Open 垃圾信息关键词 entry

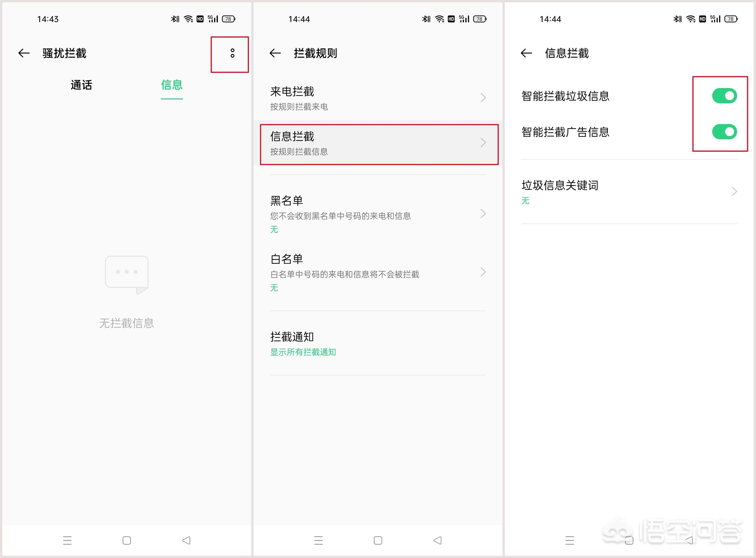(x=629, y=191)
